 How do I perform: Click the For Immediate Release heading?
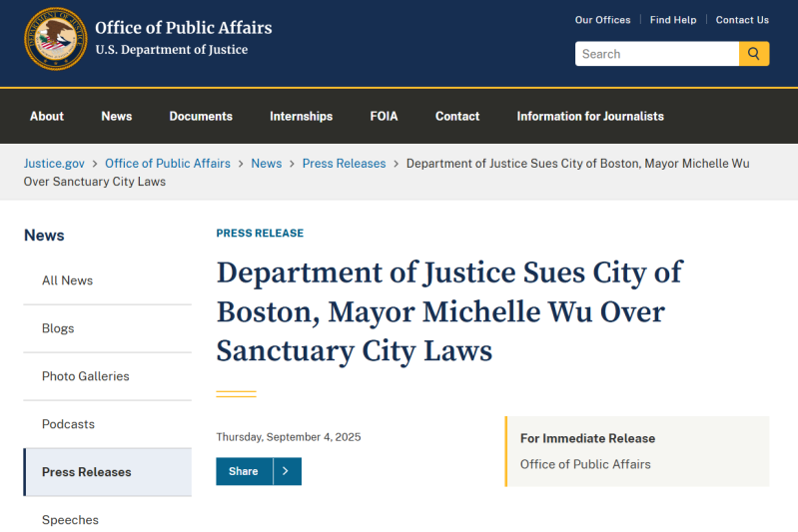tap(588, 438)
